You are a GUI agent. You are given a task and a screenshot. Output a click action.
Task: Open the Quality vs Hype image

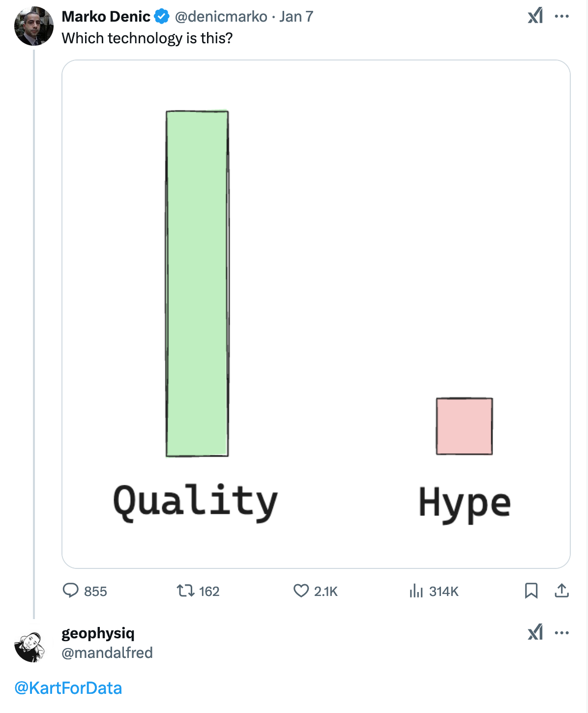pyautogui.click(x=316, y=314)
